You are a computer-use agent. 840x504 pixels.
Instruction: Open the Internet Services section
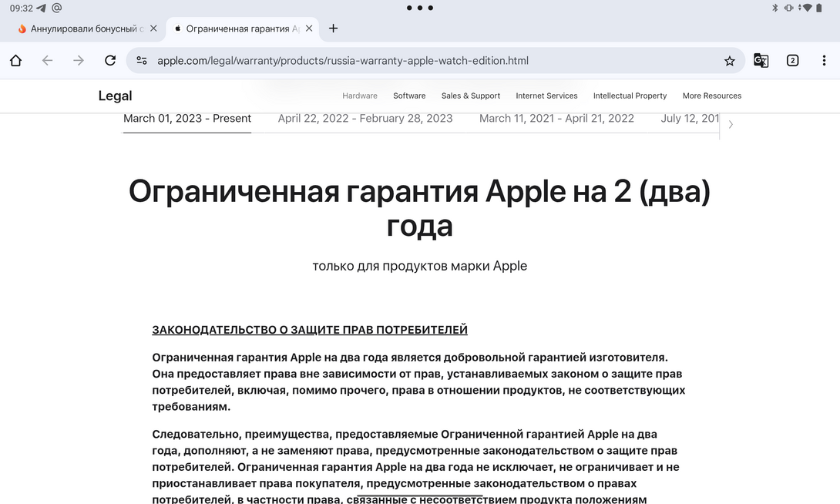click(546, 96)
